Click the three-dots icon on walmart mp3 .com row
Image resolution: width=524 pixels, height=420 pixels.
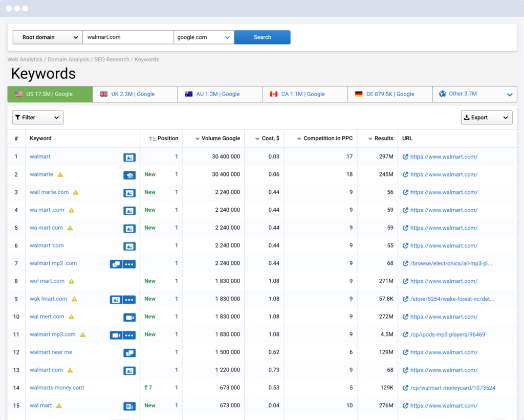(x=129, y=264)
